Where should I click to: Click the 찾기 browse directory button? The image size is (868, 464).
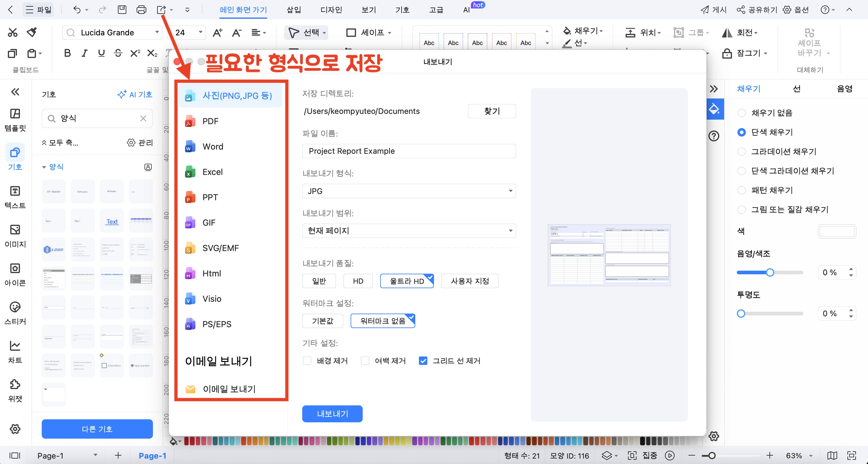tap(492, 111)
